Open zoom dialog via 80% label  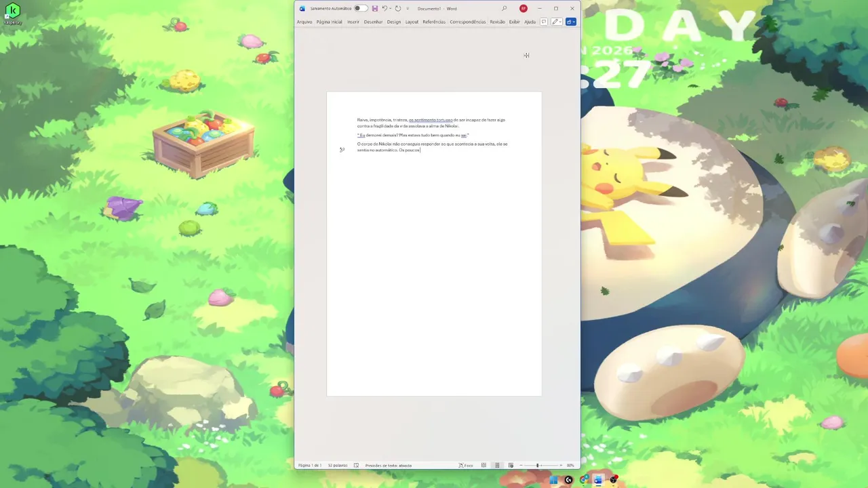pos(570,466)
